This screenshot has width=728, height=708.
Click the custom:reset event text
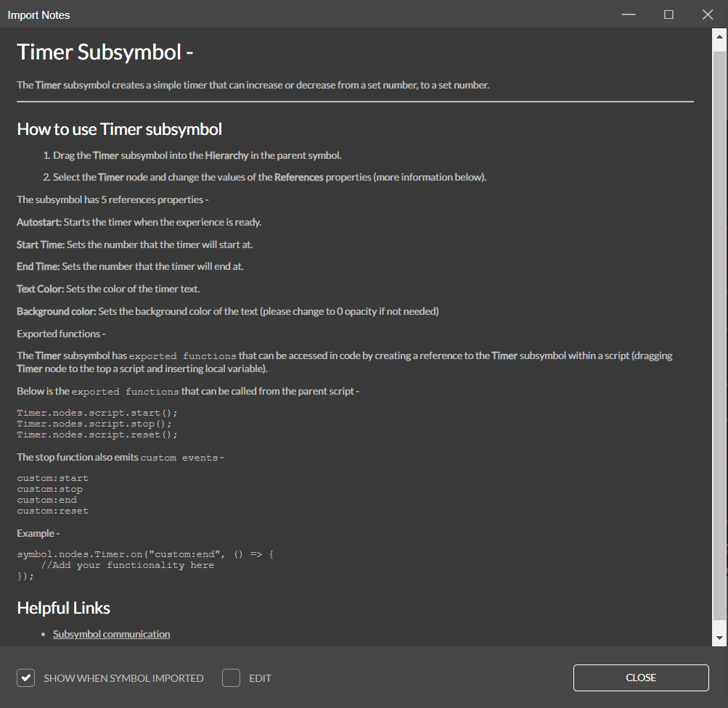pos(52,511)
